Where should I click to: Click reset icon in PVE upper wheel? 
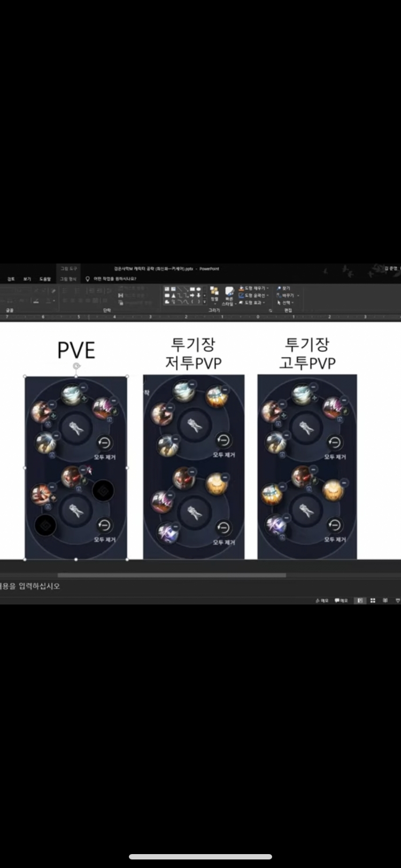click(x=104, y=443)
